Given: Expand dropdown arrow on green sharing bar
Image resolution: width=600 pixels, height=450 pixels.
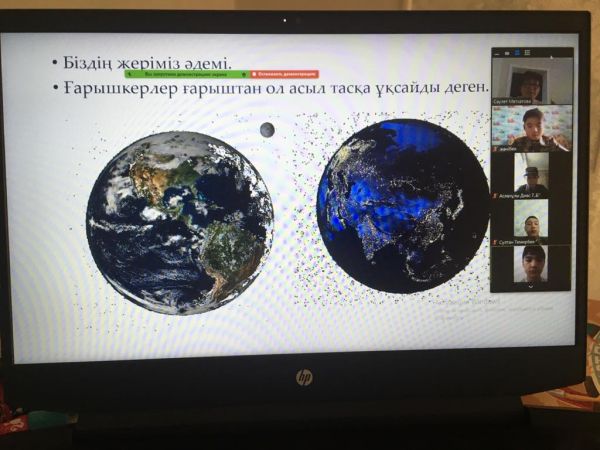Looking at the screenshot, I should click(x=243, y=73).
